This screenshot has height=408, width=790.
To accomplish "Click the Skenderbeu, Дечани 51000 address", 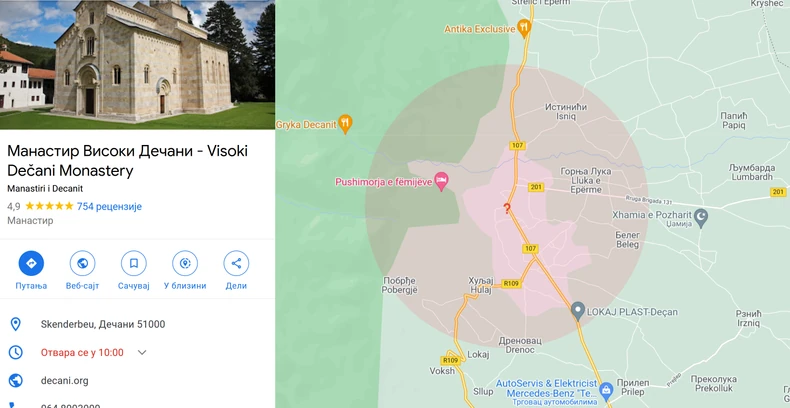I will 103,324.
